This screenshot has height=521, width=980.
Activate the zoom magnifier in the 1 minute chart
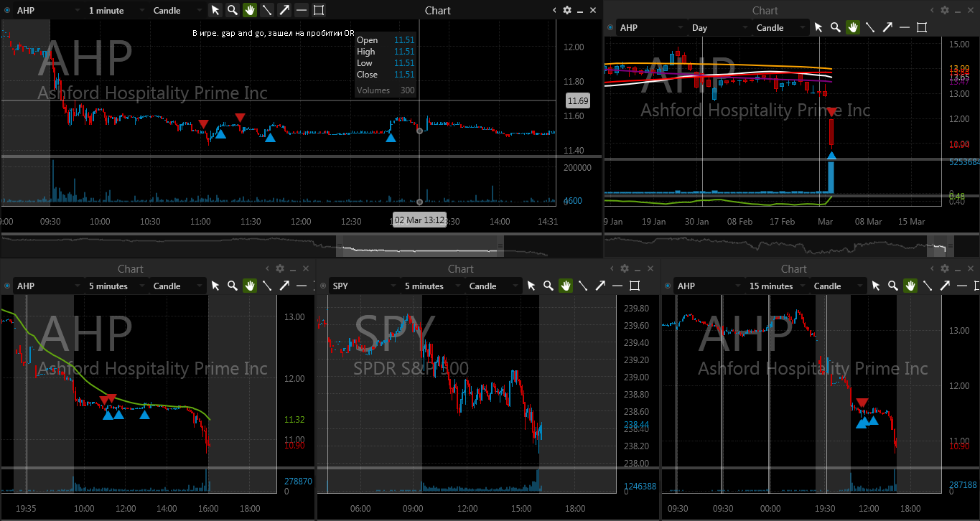pyautogui.click(x=233, y=10)
